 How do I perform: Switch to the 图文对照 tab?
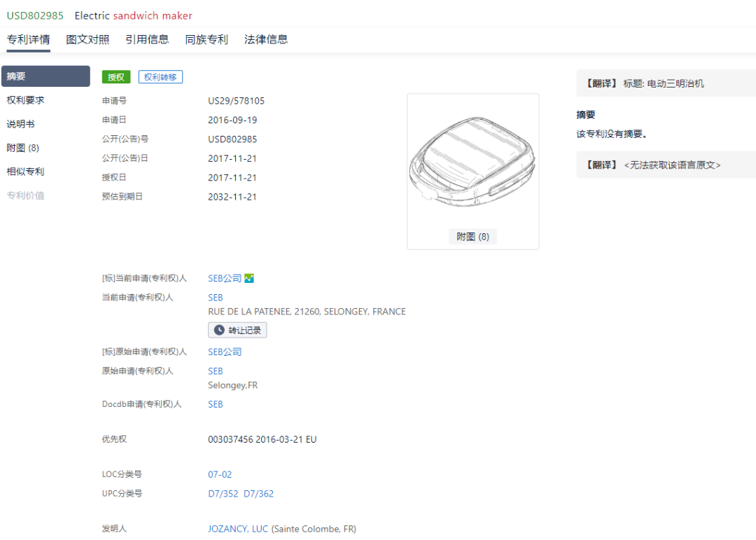point(87,40)
